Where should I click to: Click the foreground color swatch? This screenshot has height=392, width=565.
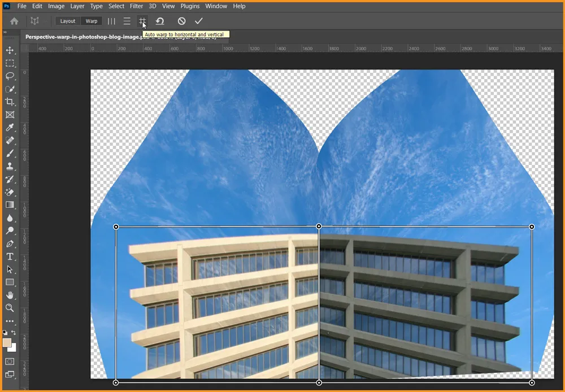[x=7, y=343]
